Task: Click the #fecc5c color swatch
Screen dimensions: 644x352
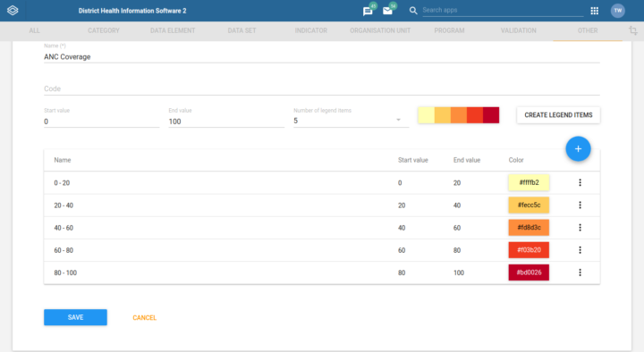Action: pos(529,205)
